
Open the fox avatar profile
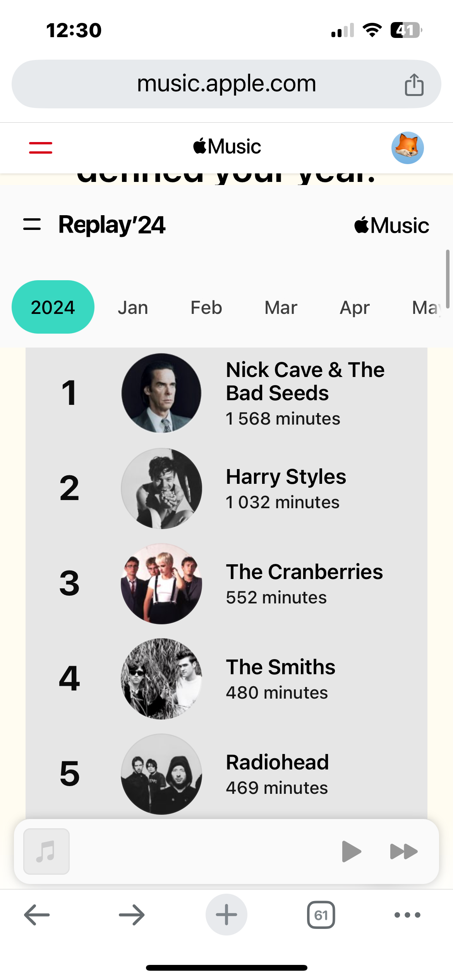pos(407,148)
